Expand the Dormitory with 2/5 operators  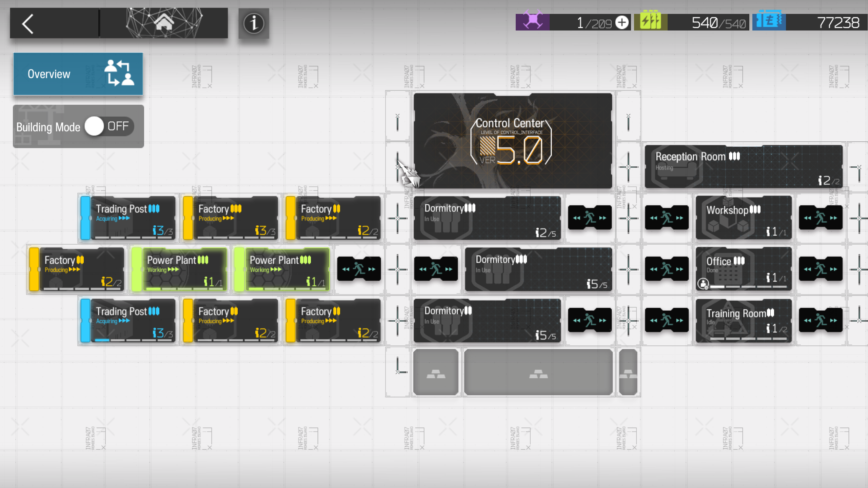(487, 218)
